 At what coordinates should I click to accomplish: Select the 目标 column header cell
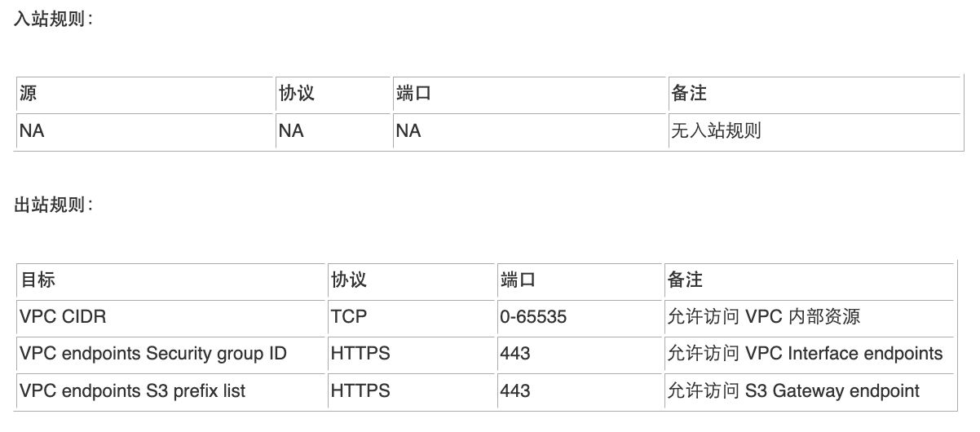(x=171, y=280)
